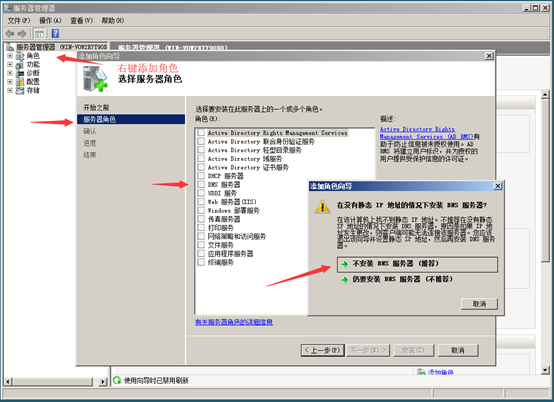Click the right pane vertical scrollbar thumb
The width and height of the screenshot is (554, 402).
click(545, 180)
